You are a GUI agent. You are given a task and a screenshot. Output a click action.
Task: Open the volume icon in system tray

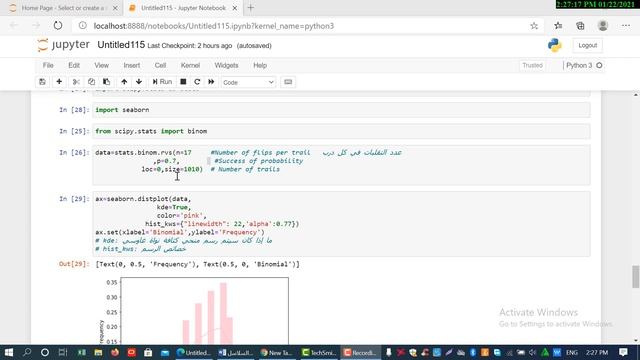pyautogui.click(x=532, y=352)
